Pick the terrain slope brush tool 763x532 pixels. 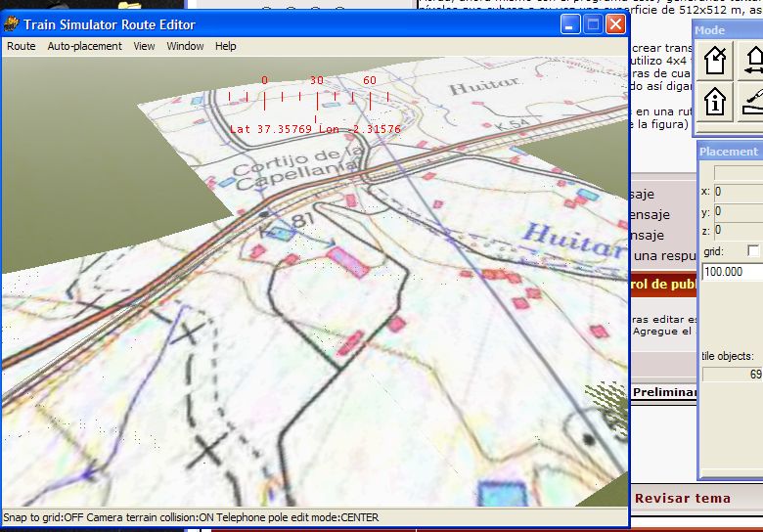coord(751,101)
